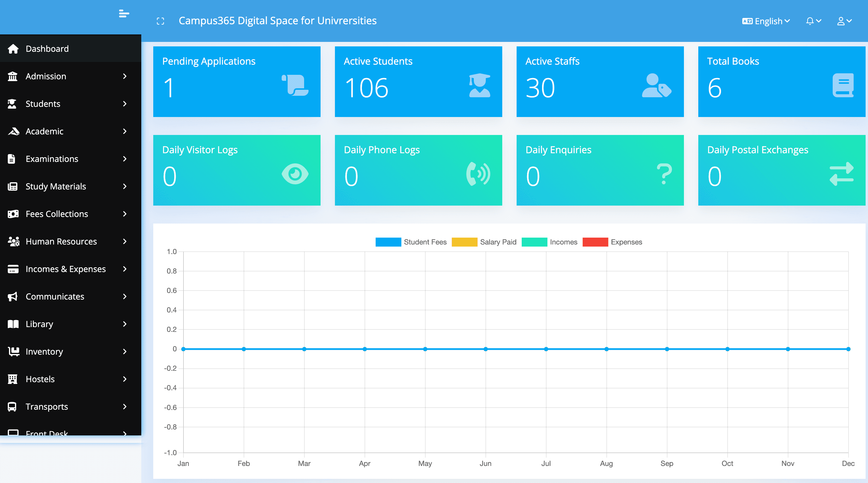
Task: Click the Transports bus icon
Action: (x=13, y=407)
